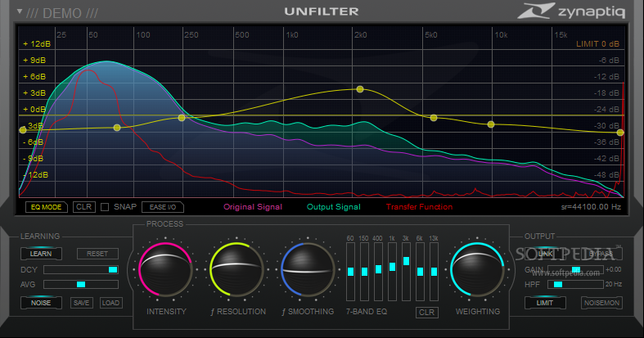644x338 pixels.
Task: Click the 1k band EQ slider
Action: click(x=392, y=272)
